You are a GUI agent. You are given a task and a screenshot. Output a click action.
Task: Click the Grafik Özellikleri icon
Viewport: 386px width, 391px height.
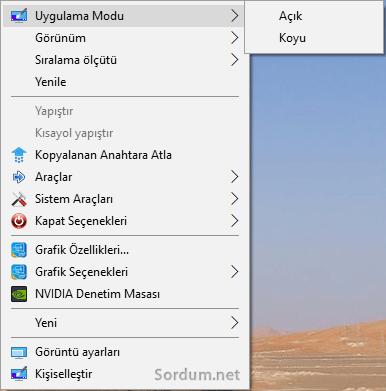tap(19, 250)
